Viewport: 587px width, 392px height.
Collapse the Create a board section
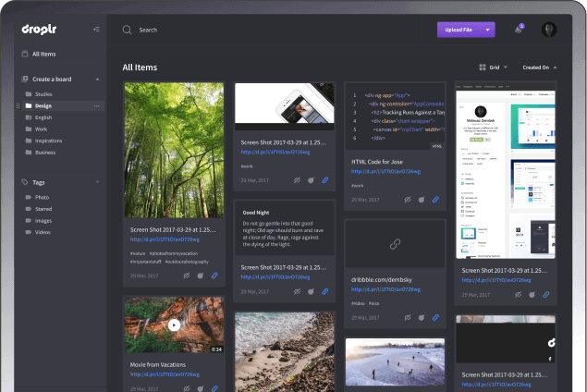click(97, 79)
